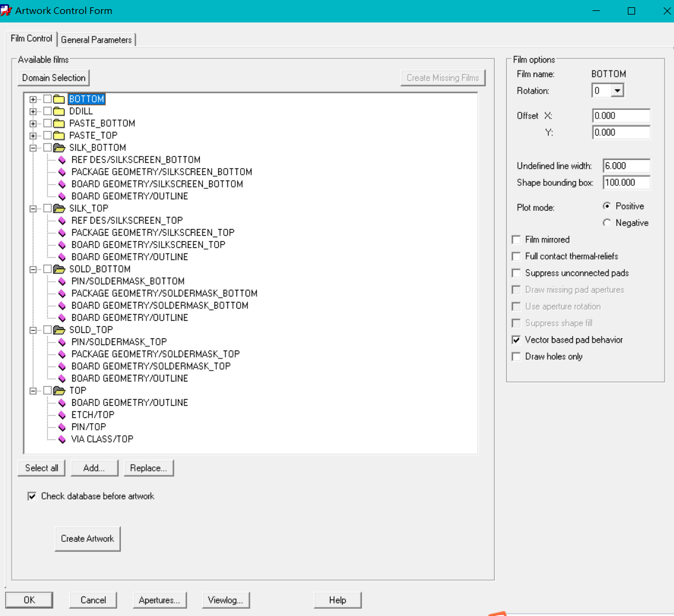Viewport: 674px width, 616px height.
Task: Collapse the SILK_TOP film node
Action: coord(33,209)
